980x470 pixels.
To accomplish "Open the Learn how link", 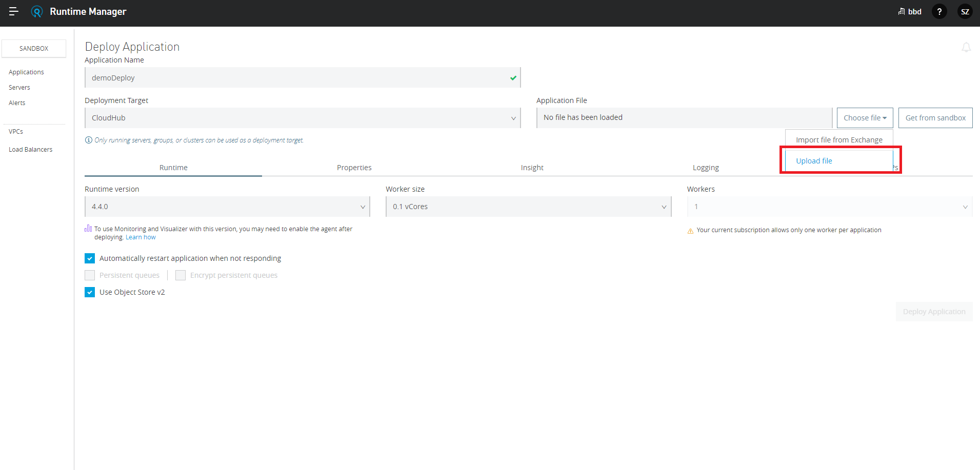I will [x=141, y=237].
